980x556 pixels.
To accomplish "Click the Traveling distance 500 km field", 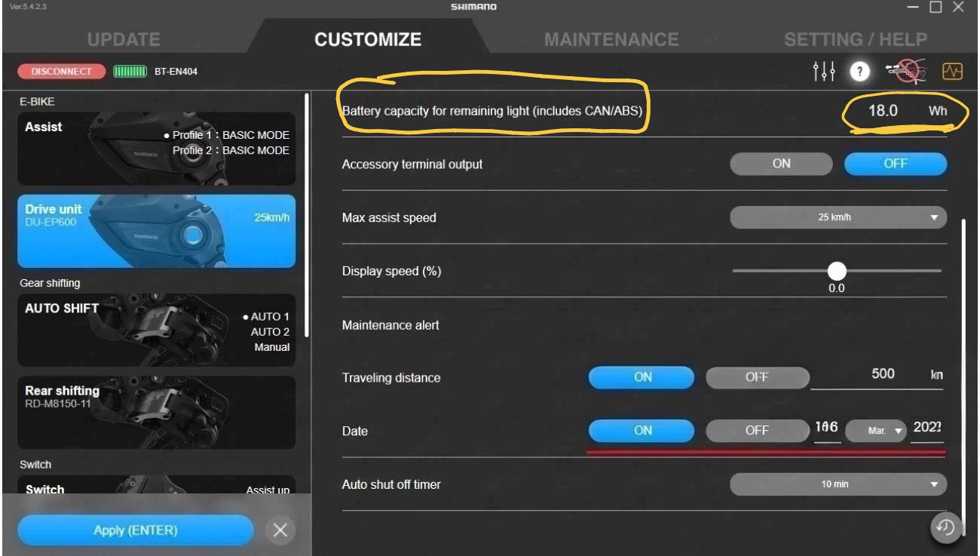I will click(878, 376).
